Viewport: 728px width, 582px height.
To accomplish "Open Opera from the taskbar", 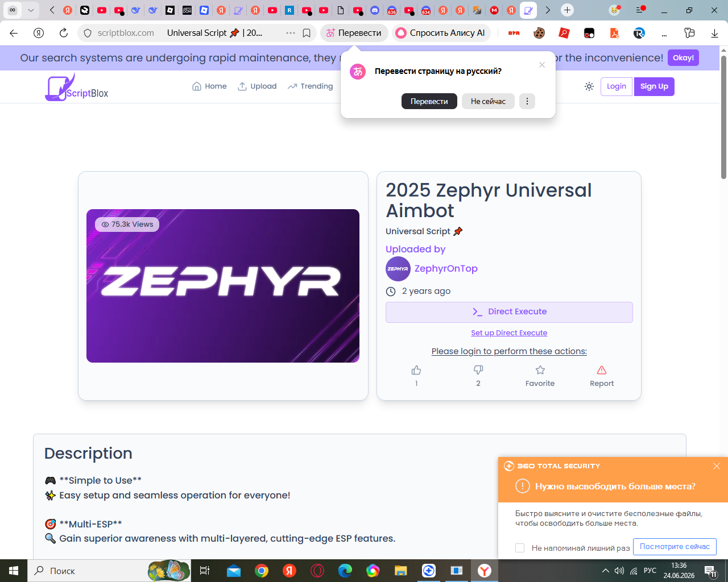I will 317,571.
